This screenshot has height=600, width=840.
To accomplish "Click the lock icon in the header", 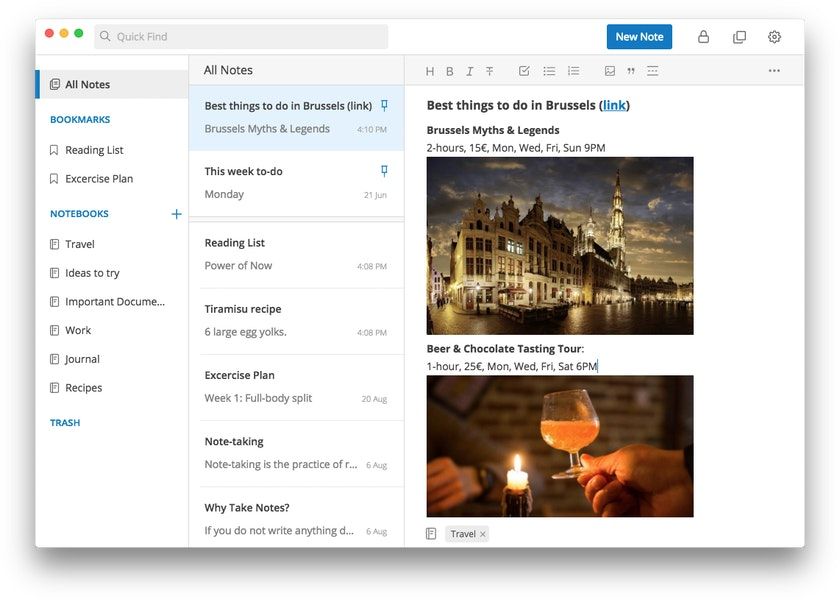I will [x=703, y=36].
